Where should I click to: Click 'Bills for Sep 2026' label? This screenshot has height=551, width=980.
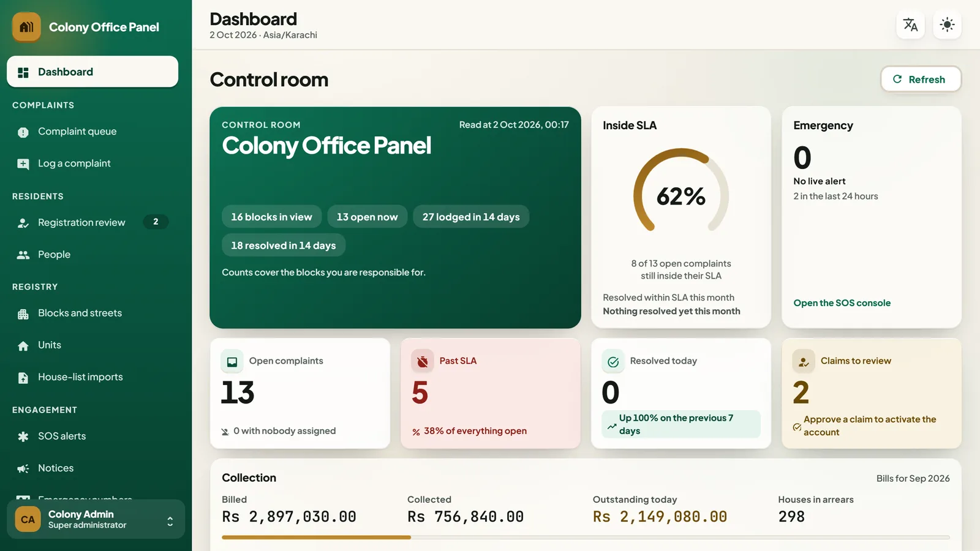click(x=913, y=479)
